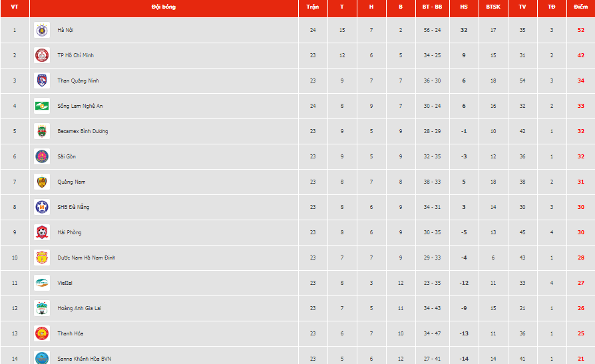Screen dimensions: 595x364
Task: Click the HS column header
Action: coord(464,7)
